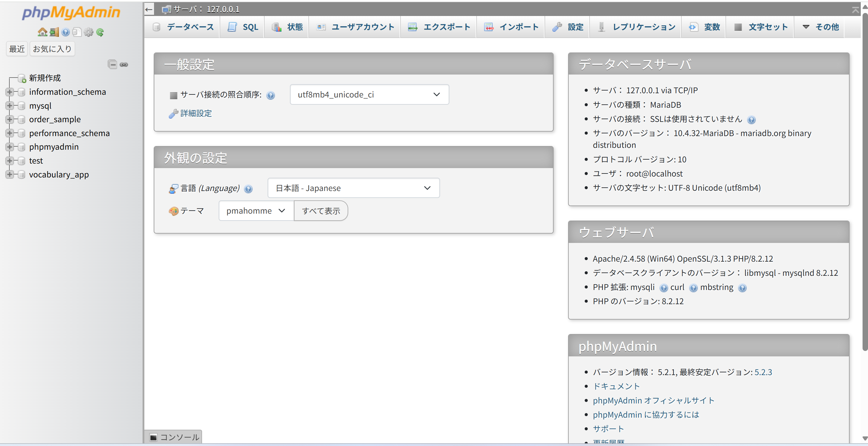Click the サーバ: 127.0.0.1 breadcrumb link

(206, 9)
